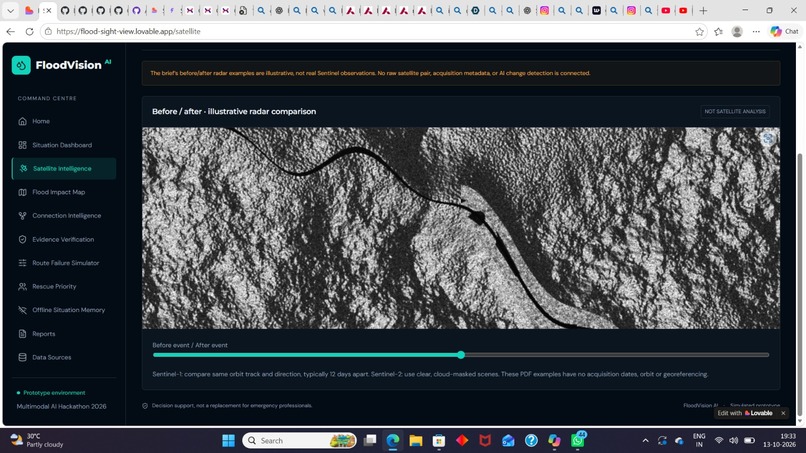Open Copilot from taskbar
The image size is (806, 453).
pos(554,441)
